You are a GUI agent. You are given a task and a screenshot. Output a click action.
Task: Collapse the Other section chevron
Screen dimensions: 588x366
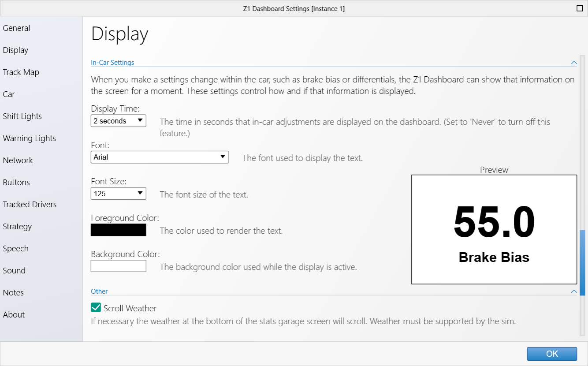[574, 291]
